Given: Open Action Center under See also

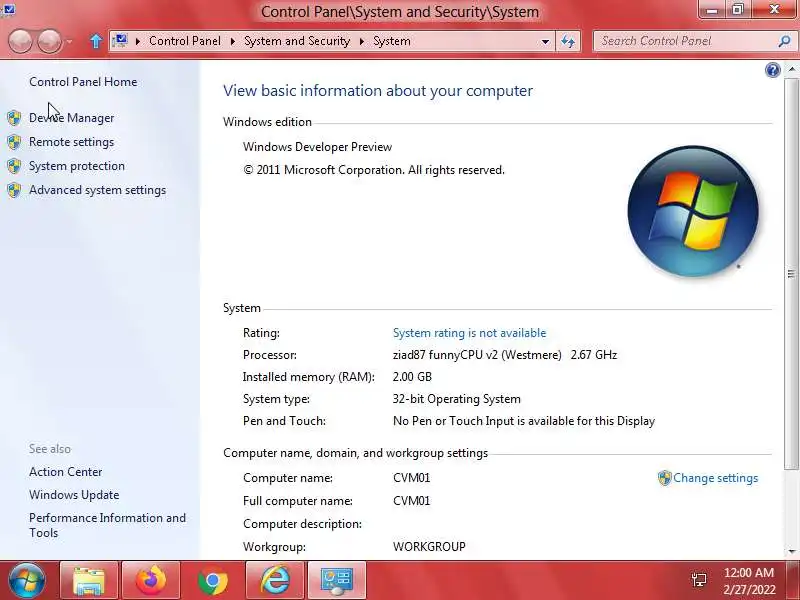Looking at the screenshot, I should click(x=65, y=472).
